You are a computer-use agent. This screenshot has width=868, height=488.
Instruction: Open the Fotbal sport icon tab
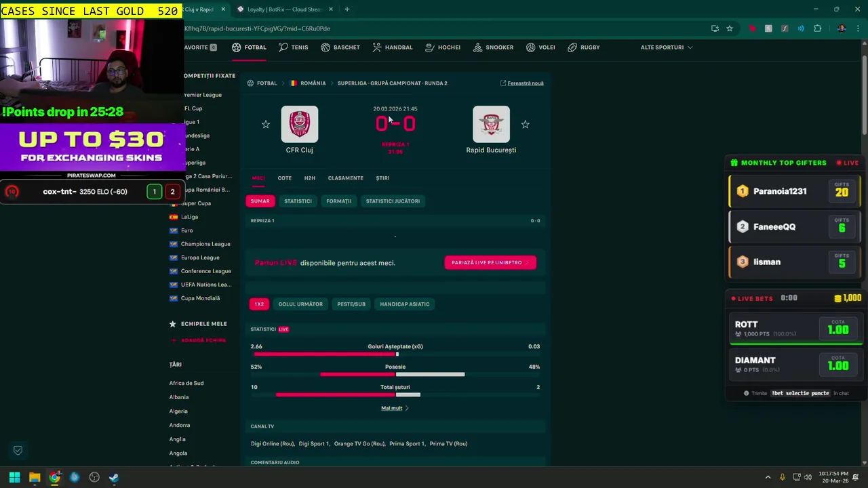pos(249,47)
